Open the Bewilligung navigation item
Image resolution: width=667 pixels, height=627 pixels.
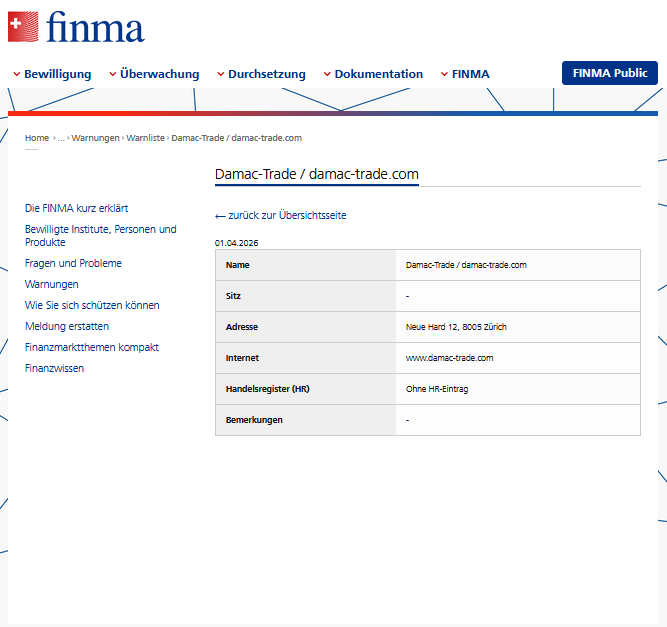[57, 74]
